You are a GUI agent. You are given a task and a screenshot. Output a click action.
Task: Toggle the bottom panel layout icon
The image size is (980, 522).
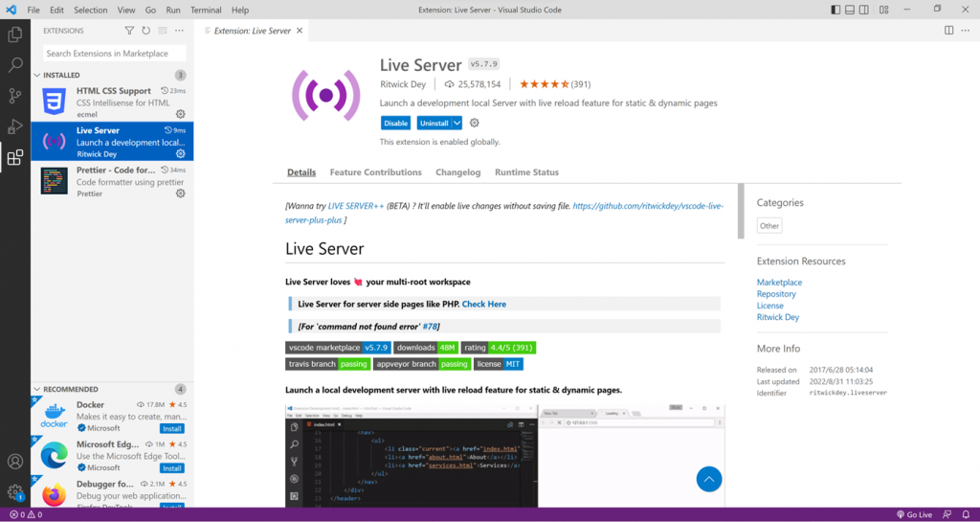850,10
